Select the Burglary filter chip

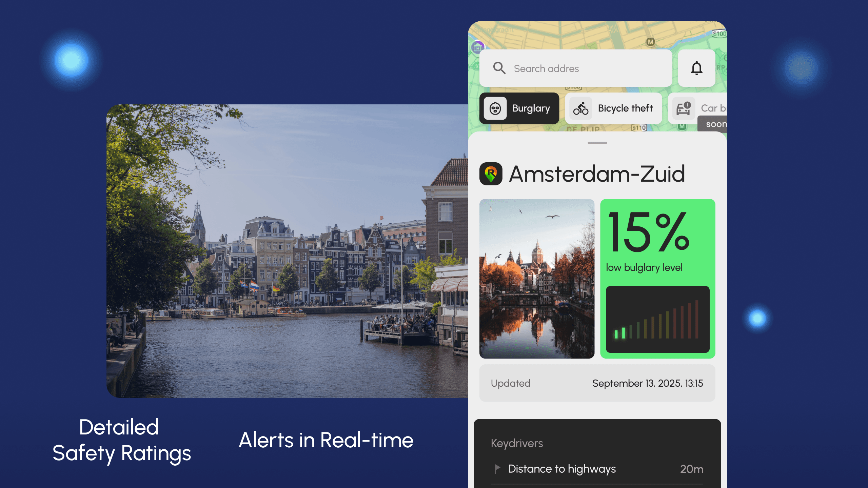pyautogui.click(x=519, y=108)
